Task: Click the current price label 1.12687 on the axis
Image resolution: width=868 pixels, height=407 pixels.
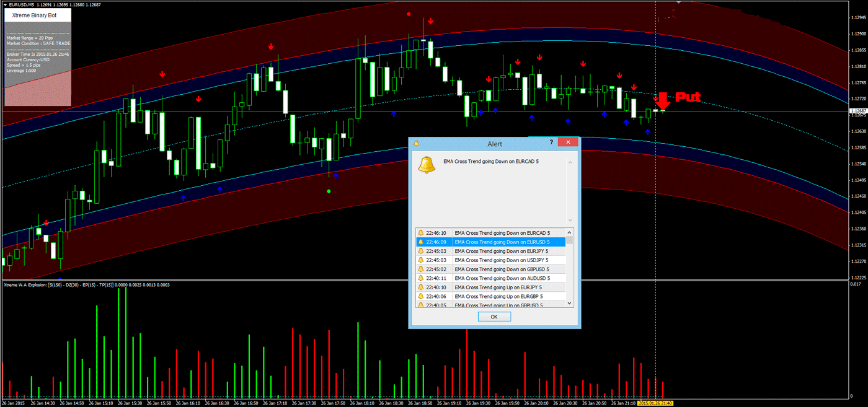Action: [x=858, y=111]
